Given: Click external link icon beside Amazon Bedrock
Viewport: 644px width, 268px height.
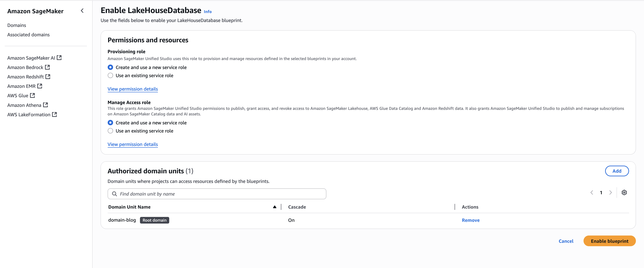Looking at the screenshot, I should pyautogui.click(x=47, y=67).
